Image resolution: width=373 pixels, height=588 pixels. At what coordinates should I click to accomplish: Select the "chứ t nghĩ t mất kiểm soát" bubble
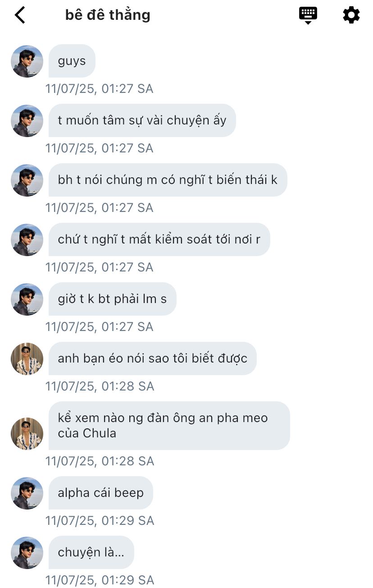159,239
